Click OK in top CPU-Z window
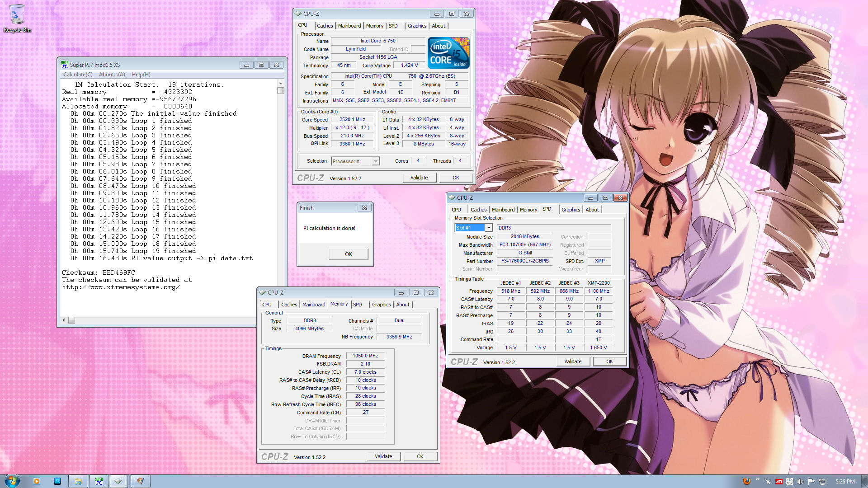 pyautogui.click(x=456, y=178)
